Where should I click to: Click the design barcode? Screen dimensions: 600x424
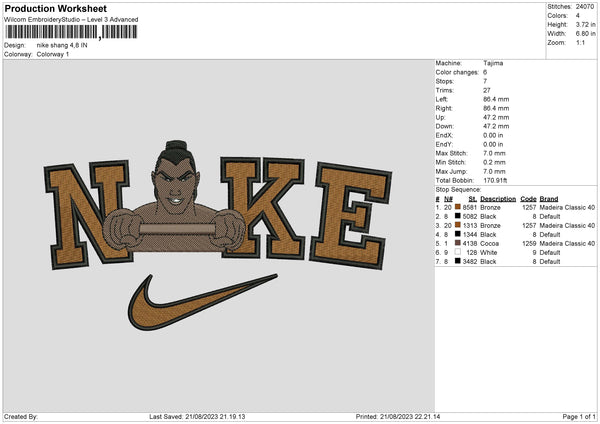tap(71, 32)
